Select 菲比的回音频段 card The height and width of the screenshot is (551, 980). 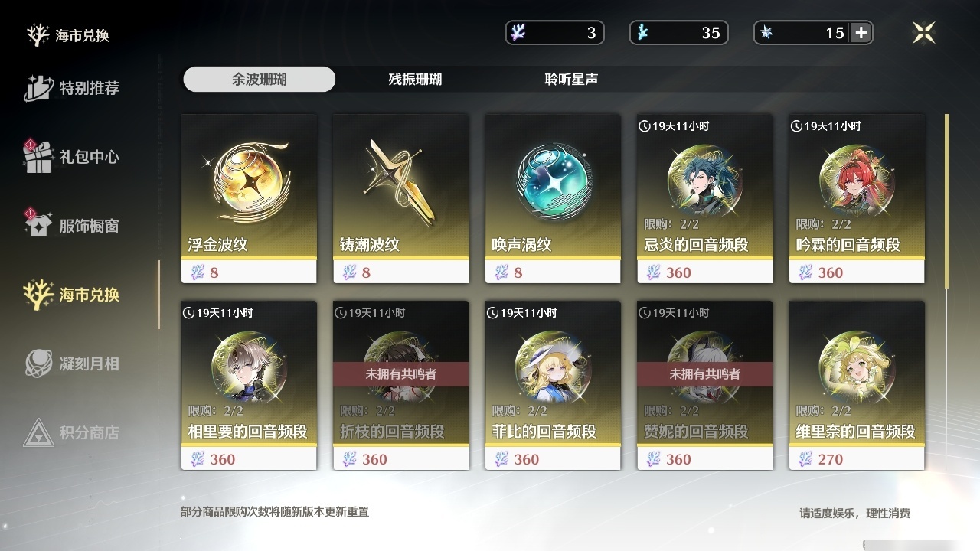553,386
